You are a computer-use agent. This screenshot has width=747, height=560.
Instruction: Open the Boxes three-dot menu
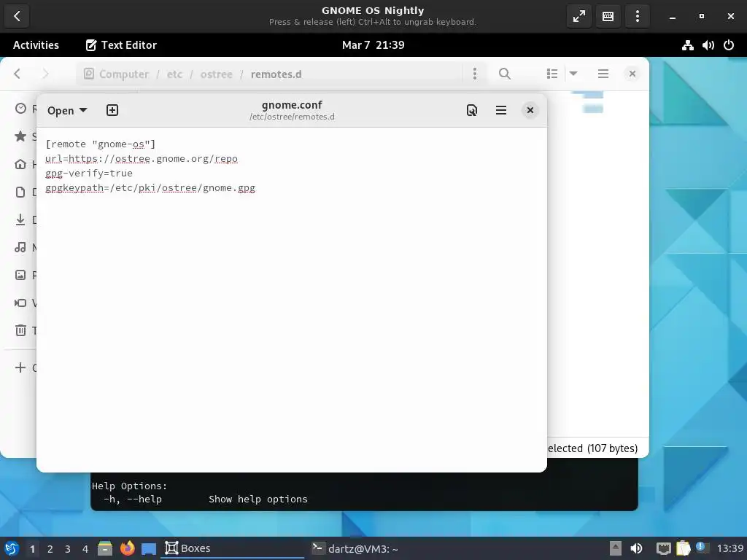pos(637,16)
